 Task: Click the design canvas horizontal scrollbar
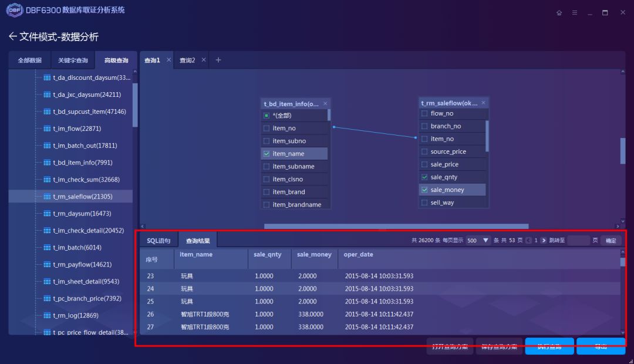pyautogui.click(x=396, y=226)
